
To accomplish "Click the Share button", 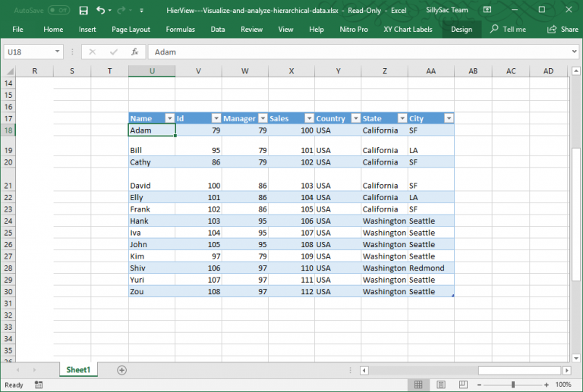I will (563, 29).
